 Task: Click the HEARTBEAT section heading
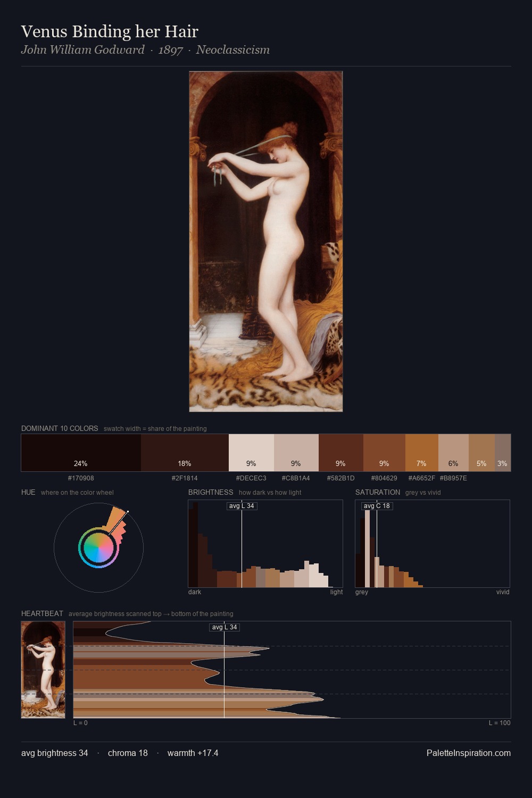click(42, 613)
